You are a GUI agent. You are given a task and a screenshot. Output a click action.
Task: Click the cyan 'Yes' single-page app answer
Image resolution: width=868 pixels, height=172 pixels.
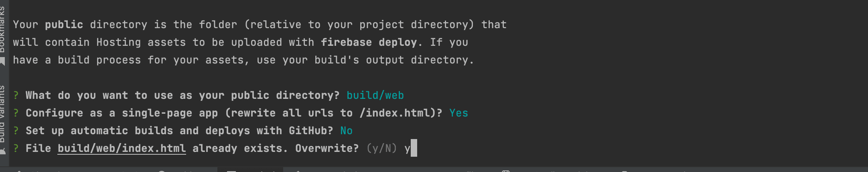pos(458,113)
